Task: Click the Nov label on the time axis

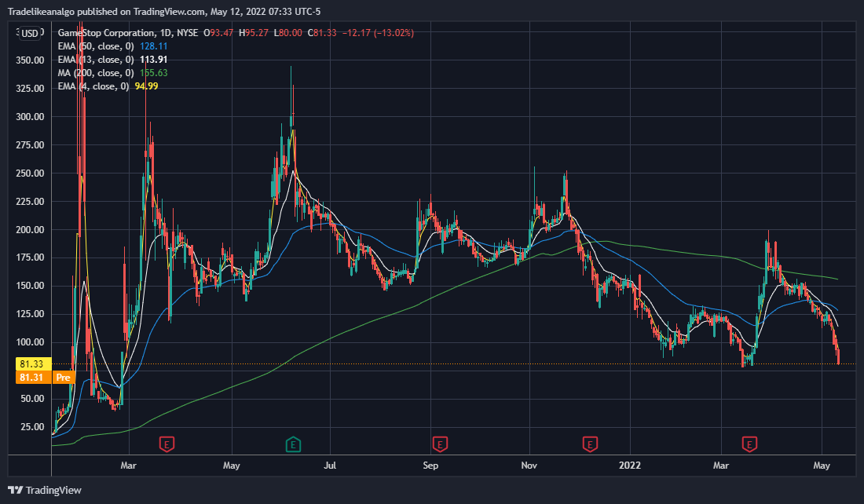Action: [x=529, y=466]
